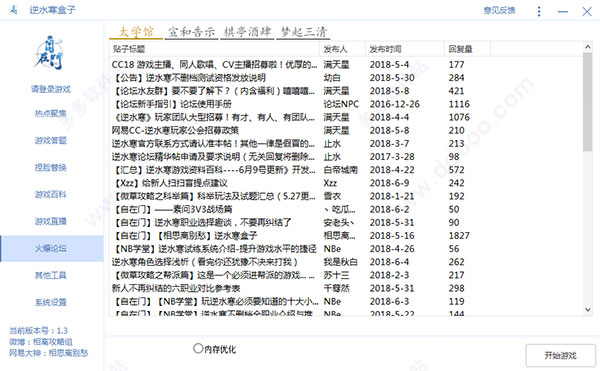Click poster name 白帝城南
The width and height of the screenshot is (600, 371).
coord(341,170)
